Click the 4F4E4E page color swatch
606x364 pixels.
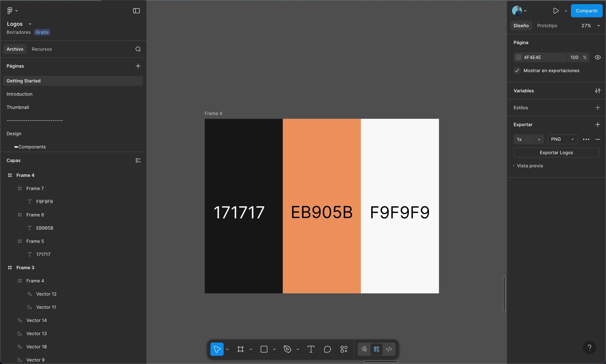[x=518, y=57]
